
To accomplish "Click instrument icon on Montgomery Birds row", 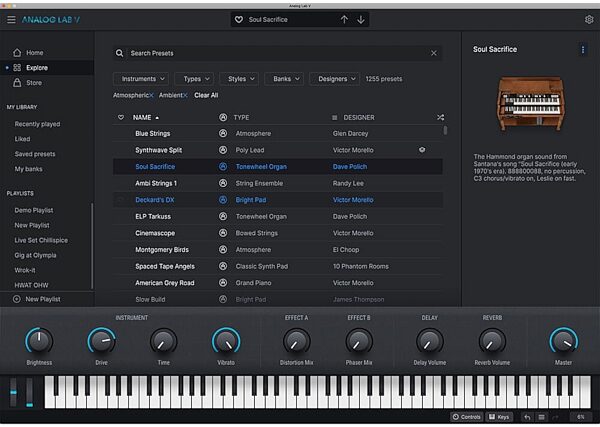I will (223, 249).
